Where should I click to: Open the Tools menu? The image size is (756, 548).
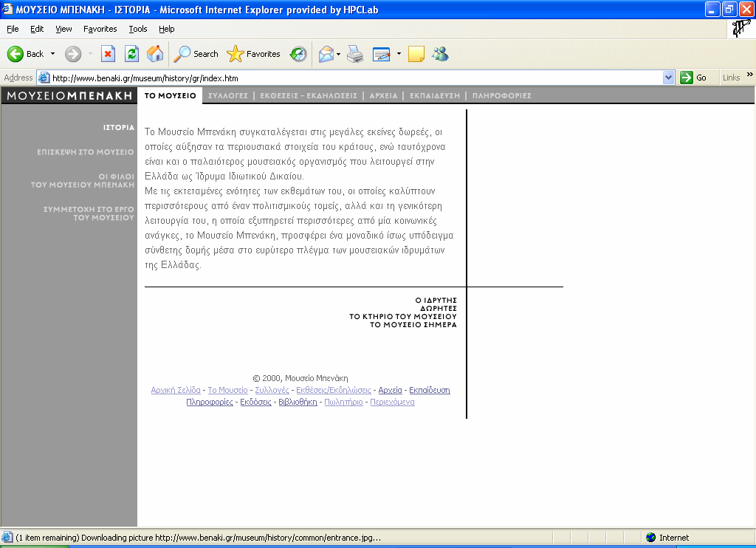click(x=138, y=29)
